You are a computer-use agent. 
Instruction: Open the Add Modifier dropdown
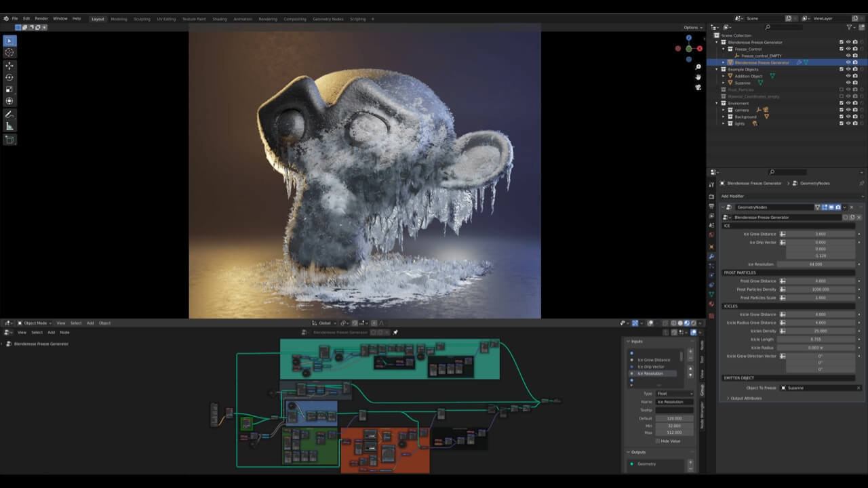pyautogui.click(x=791, y=196)
